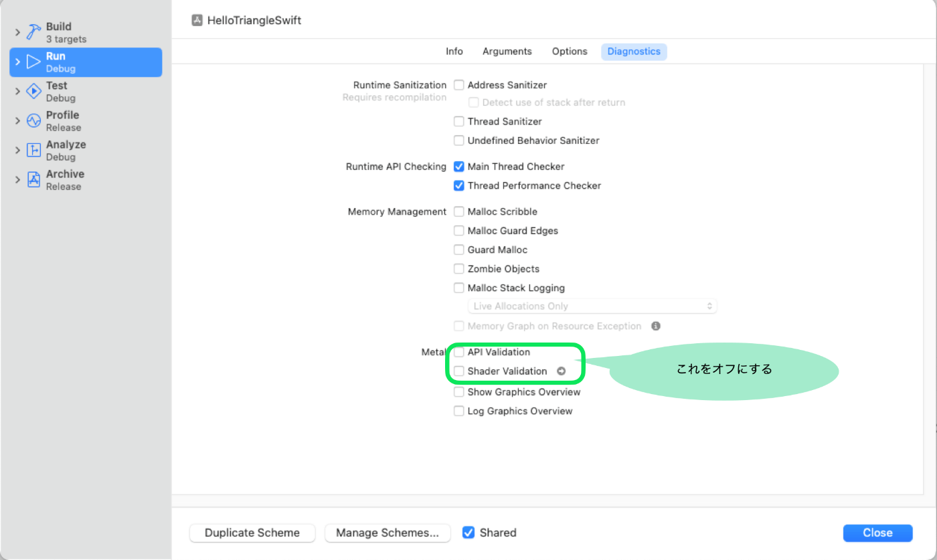Click the Run play icon in sidebar
The image size is (937, 560).
click(33, 62)
